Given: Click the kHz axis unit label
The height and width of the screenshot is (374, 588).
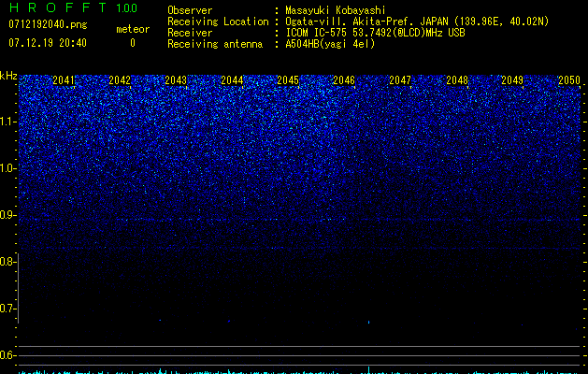Looking at the screenshot, I should click(8, 76).
